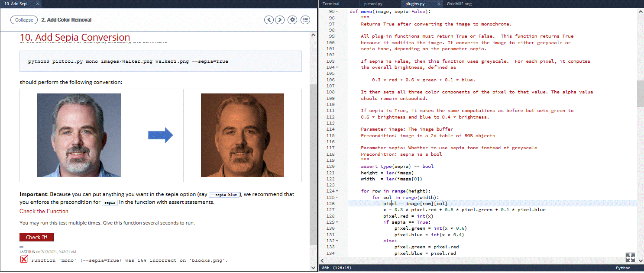Toggle the fold arrow on the else clause
This screenshot has width=644, height=273.
[336, 241]
